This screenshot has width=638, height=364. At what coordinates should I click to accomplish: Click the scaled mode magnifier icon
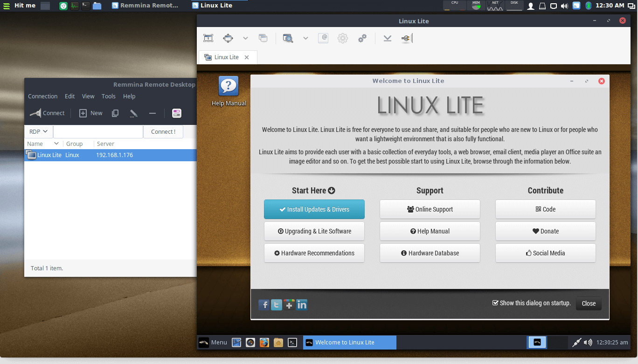288,38
